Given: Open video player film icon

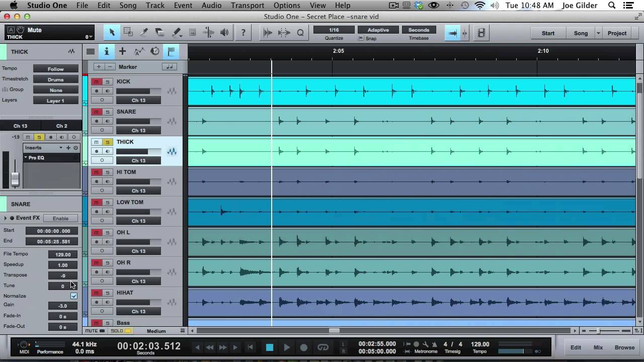Looking at the screenshot, I should coord(481,33).
